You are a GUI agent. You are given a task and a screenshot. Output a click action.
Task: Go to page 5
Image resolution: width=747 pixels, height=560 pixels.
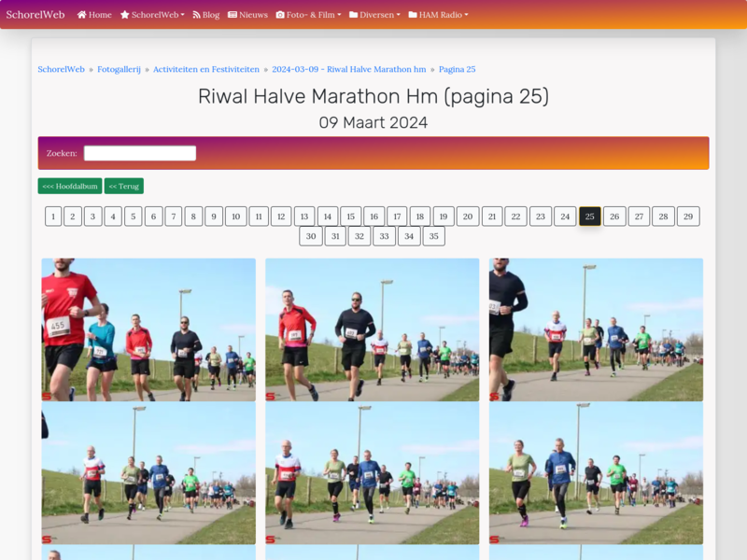click(x=134, y=217)
